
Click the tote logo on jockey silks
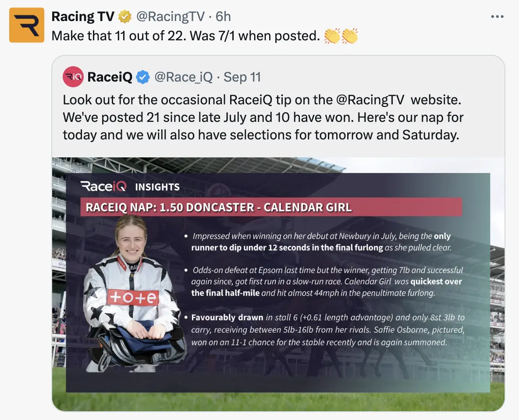(133, 297)
